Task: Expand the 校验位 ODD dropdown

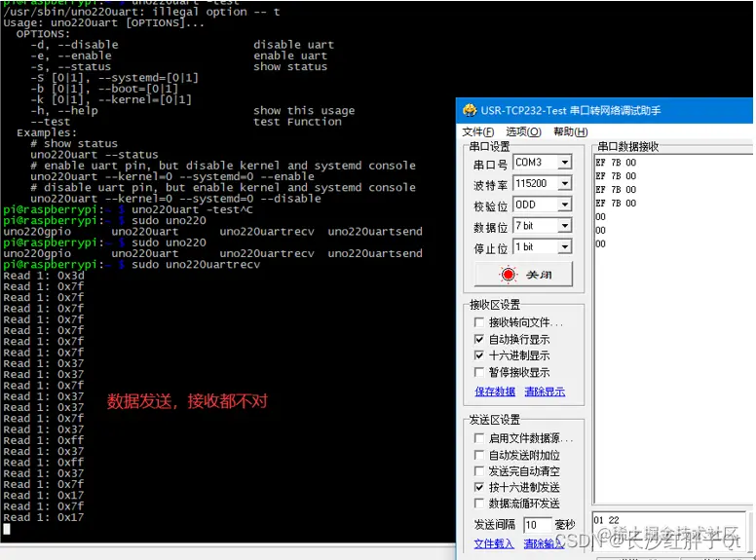Action: [x=565, y=205]
